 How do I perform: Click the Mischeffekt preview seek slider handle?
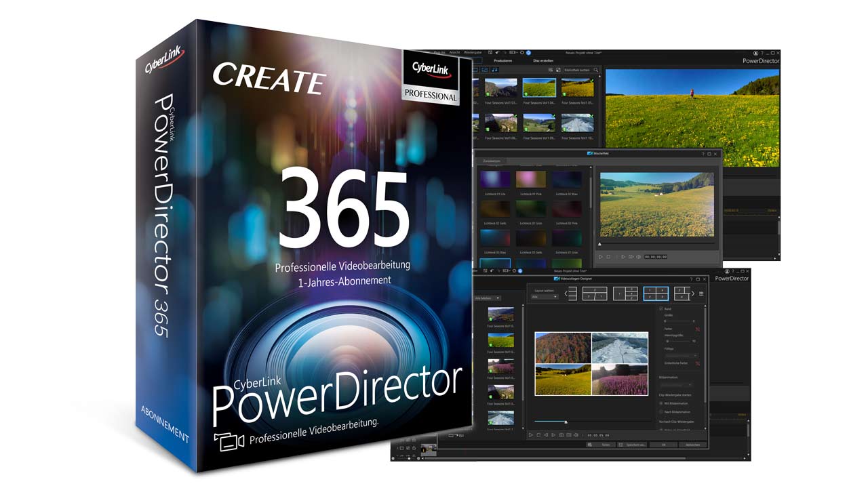click(x=599, y=244)
